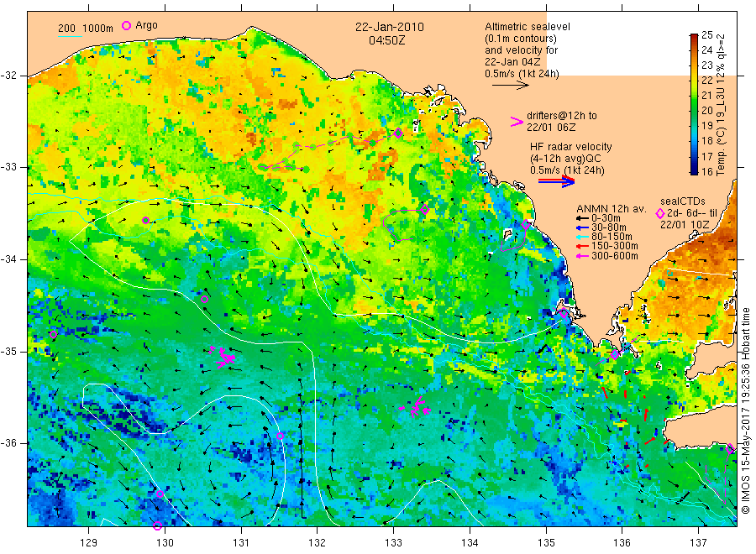756x554 pixels.
Task: Click the temperature colour bar
Action: click(x=694, y=103)
